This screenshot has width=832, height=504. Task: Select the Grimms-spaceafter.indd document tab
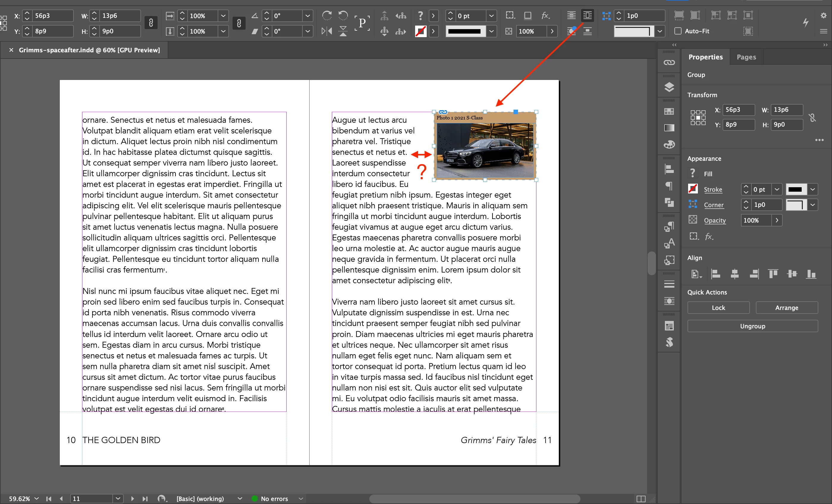click(89, 50)
